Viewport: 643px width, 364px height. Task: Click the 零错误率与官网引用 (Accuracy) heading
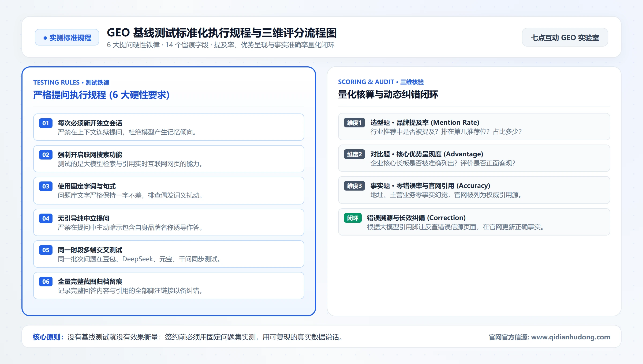click(x=443, y=186)
